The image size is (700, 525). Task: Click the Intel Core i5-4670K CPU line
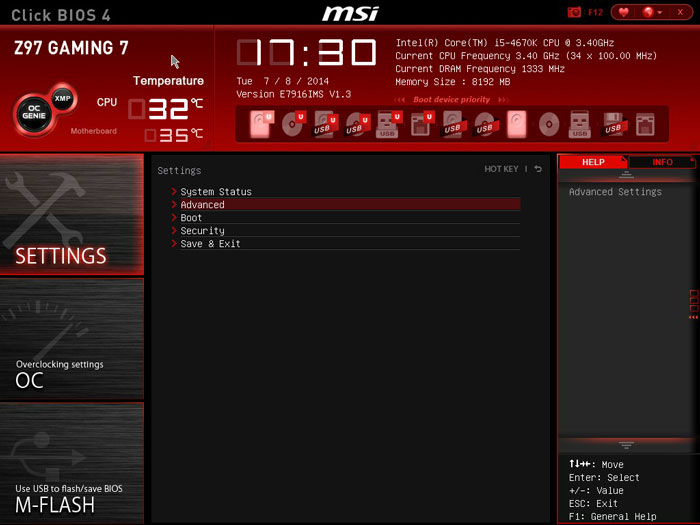tap(504, 43)
